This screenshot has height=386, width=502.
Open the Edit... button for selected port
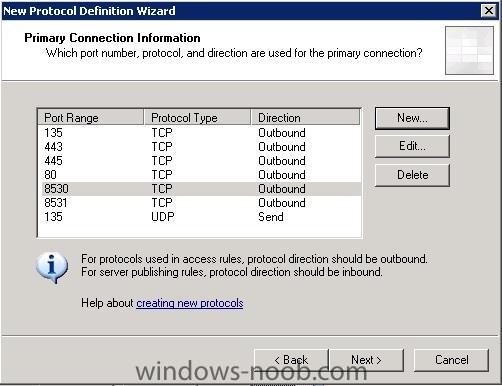(x=412, y=146)
